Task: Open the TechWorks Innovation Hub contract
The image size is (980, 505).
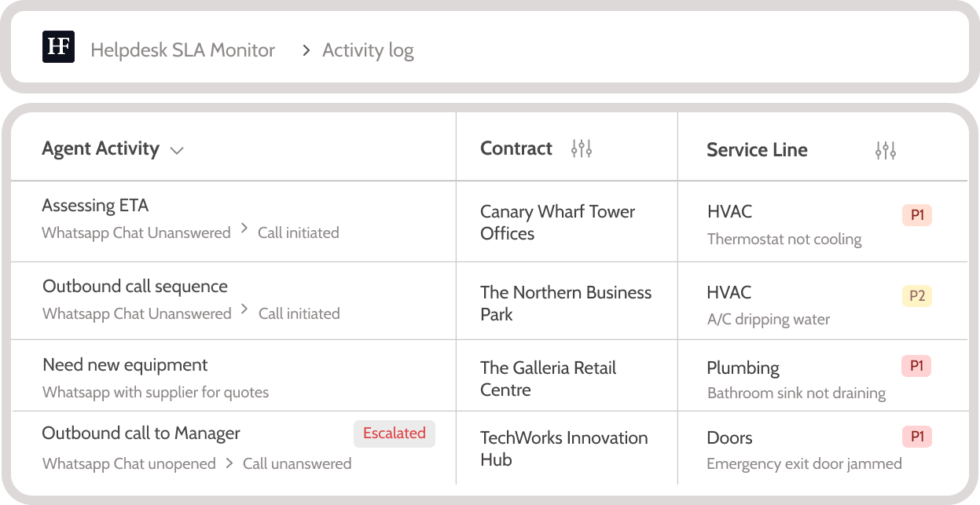Action: [x=563, y=448]
